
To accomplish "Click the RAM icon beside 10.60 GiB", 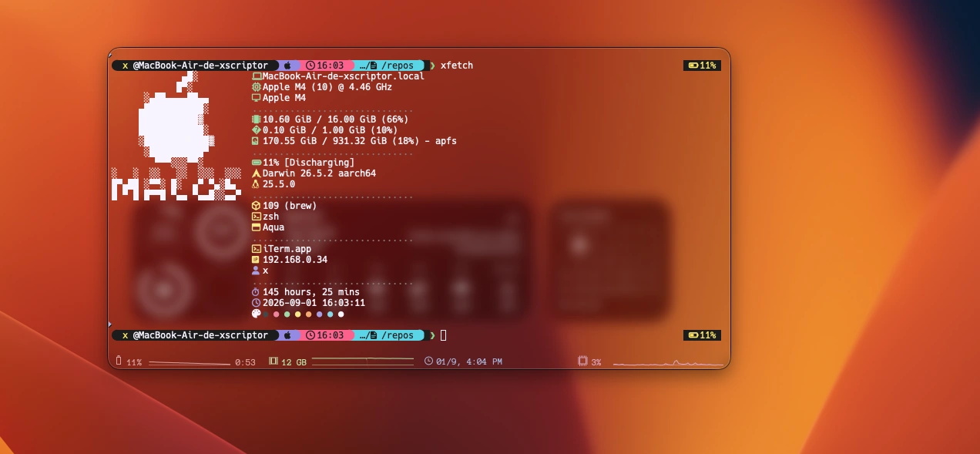I will pyautogui.click(x=257, y=119).
